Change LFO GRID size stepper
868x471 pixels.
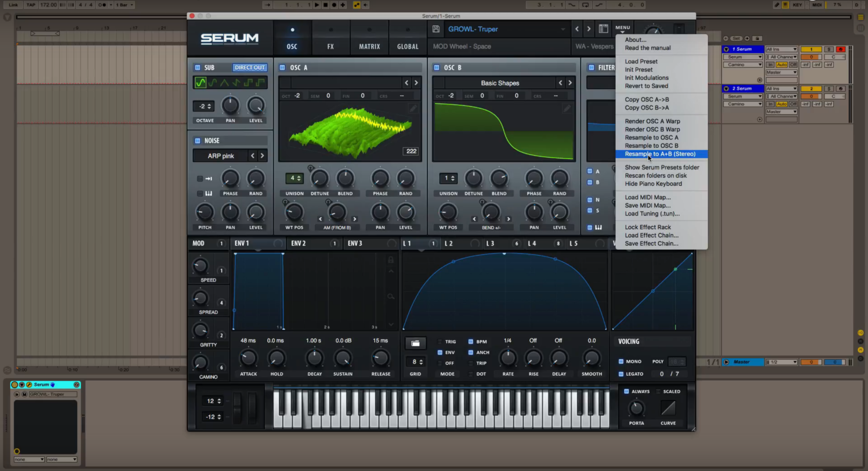[x=415, y=361]
